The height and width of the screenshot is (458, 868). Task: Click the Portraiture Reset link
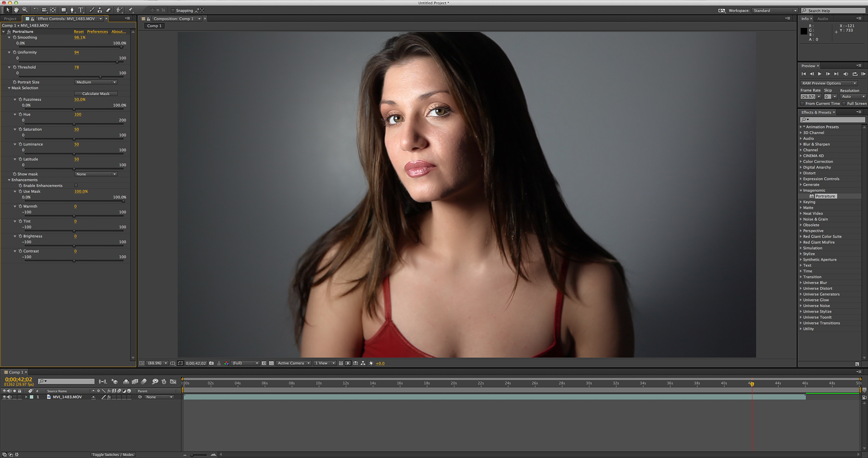pos(79,32)
